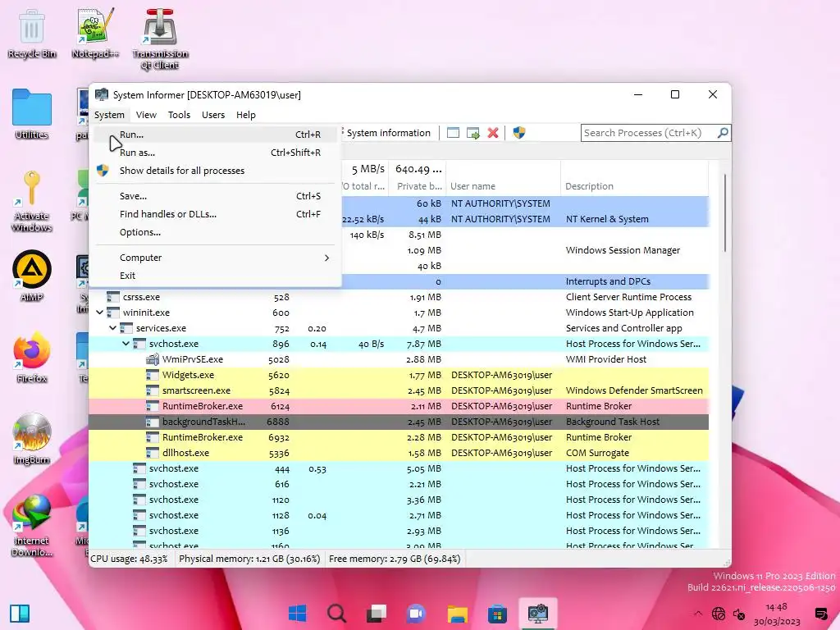Open the Chat app on the taskbar

pos(416,614)
